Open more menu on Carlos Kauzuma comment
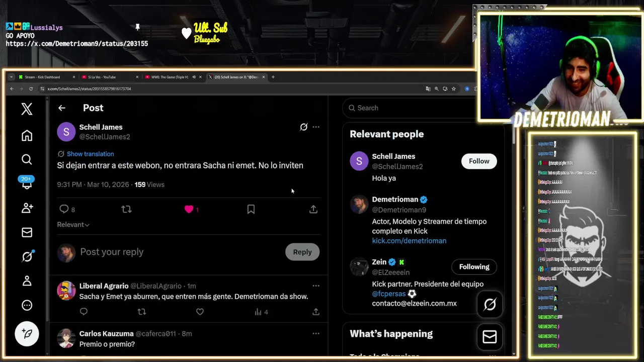This screenshot has height=362, width=644. [316, 333]
